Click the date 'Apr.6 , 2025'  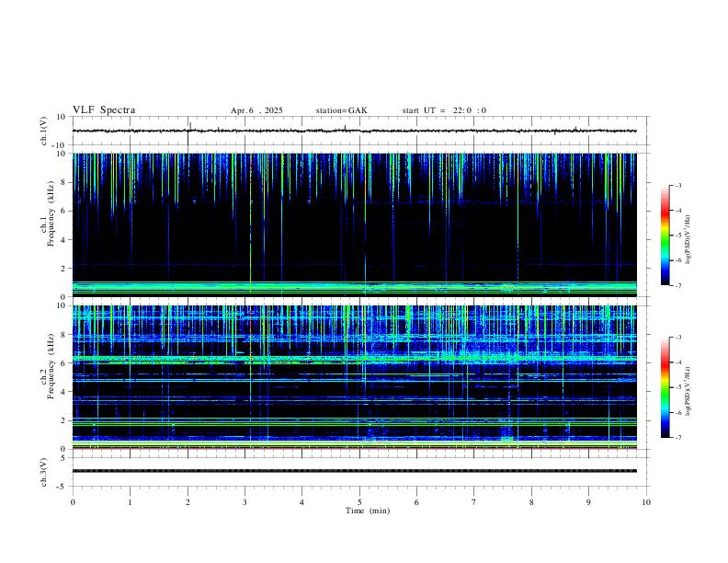point(256,110)
